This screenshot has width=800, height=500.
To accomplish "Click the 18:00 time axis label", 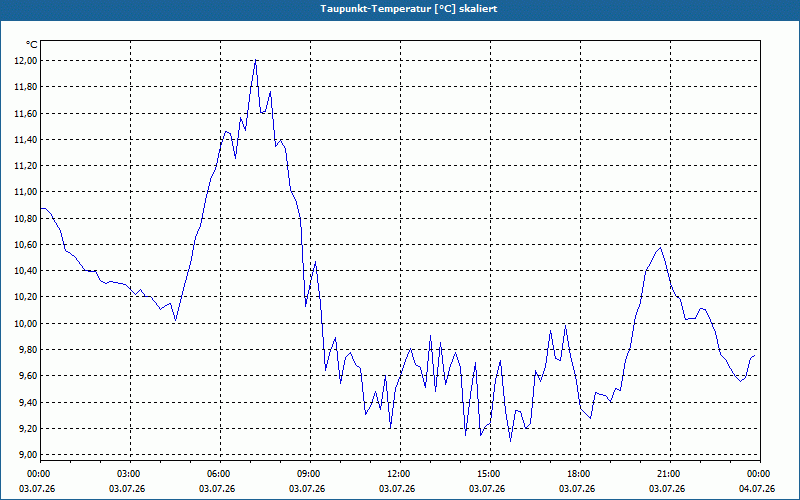I will click(x=581, y=474).
